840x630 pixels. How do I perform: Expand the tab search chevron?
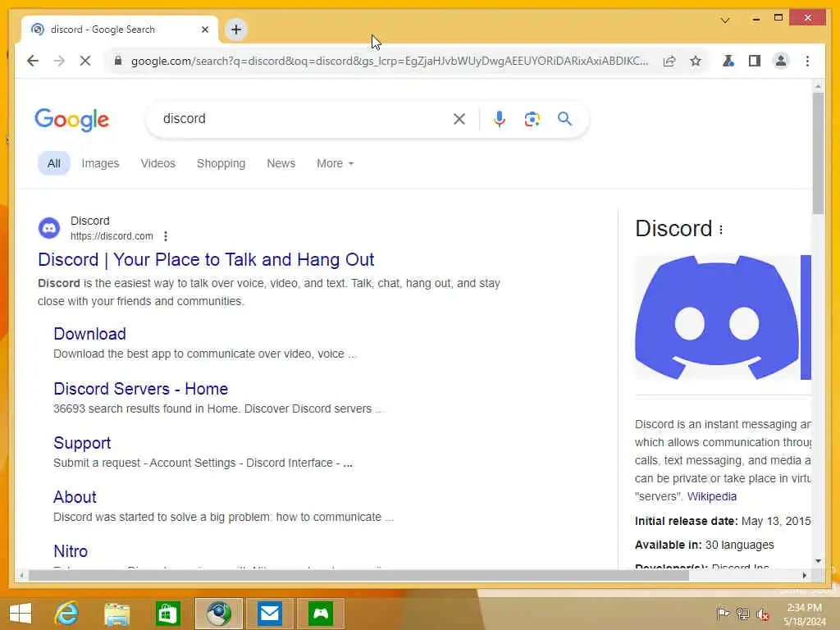pyautogui.click(x=725, y=21)
